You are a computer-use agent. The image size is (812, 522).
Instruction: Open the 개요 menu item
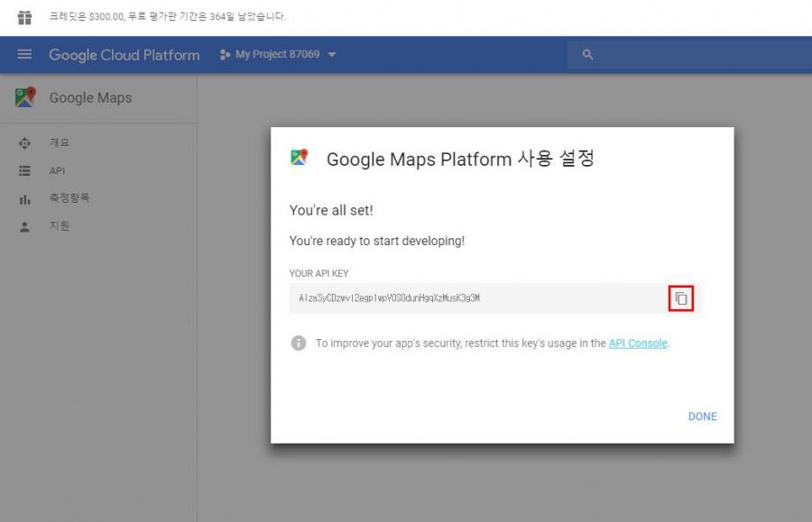pyautogui.click(x=59, y=143)
